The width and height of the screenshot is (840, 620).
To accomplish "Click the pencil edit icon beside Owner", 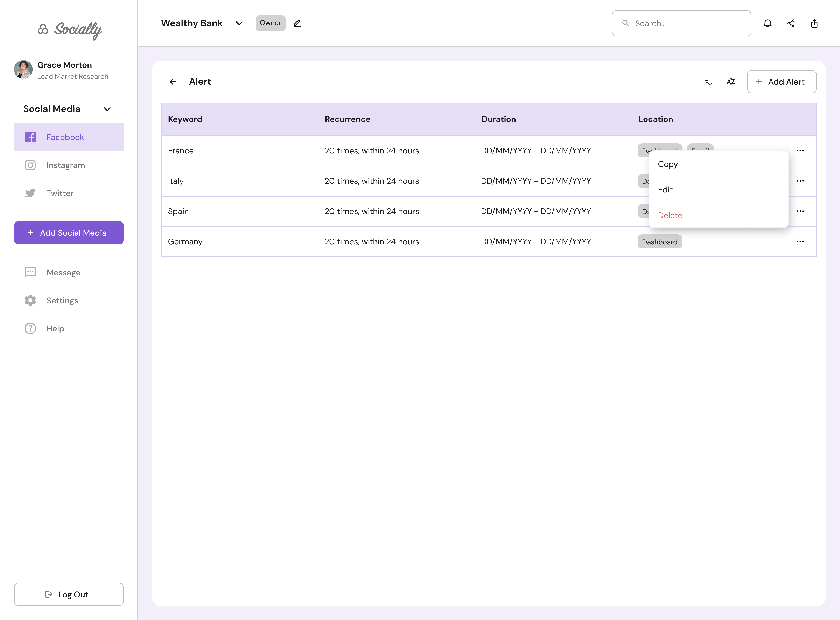I will (x=297, y=23).
